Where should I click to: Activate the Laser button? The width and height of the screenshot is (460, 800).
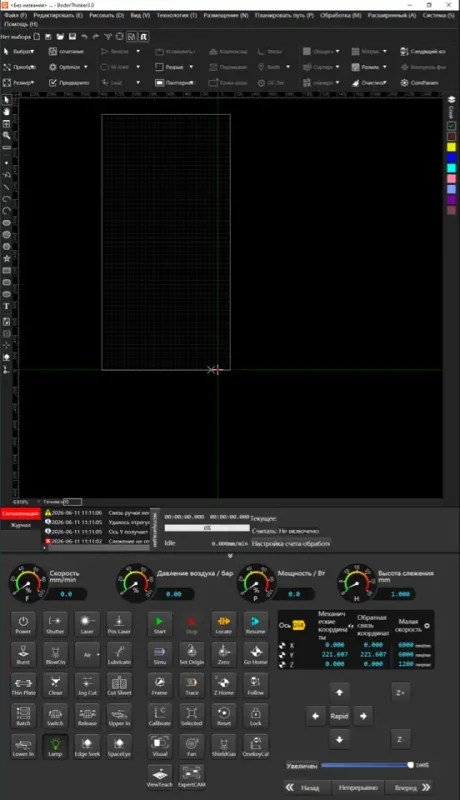(x=87, y=624)
